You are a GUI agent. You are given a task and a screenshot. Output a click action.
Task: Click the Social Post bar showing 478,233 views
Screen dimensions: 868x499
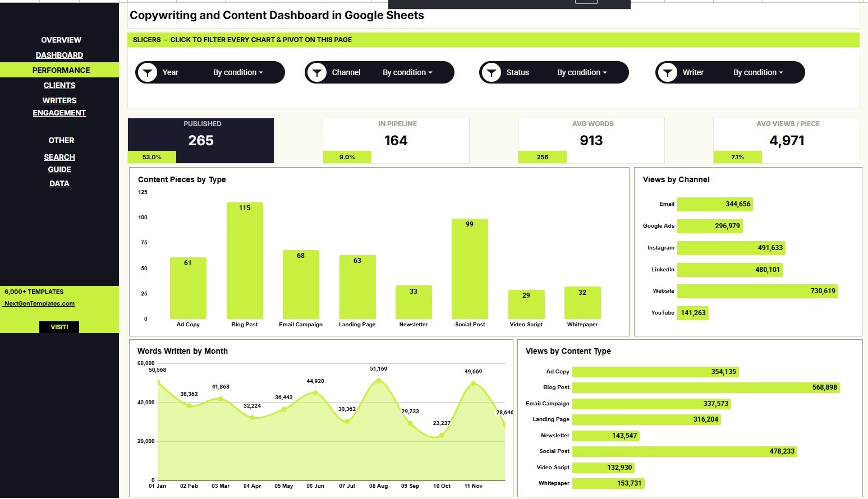(x=685, y=451)
